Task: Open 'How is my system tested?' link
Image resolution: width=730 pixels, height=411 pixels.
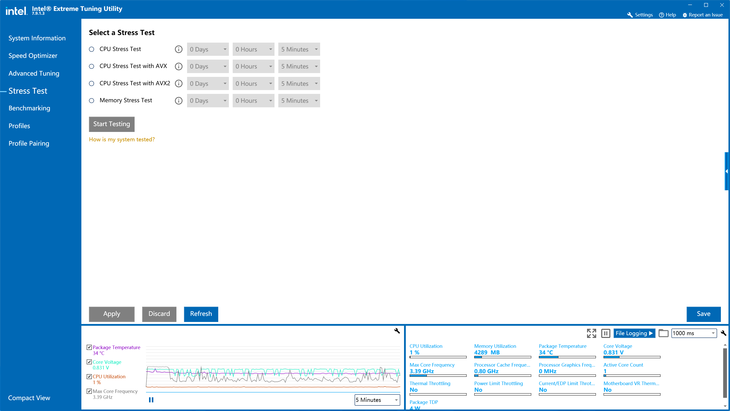Action: [122, 140]
